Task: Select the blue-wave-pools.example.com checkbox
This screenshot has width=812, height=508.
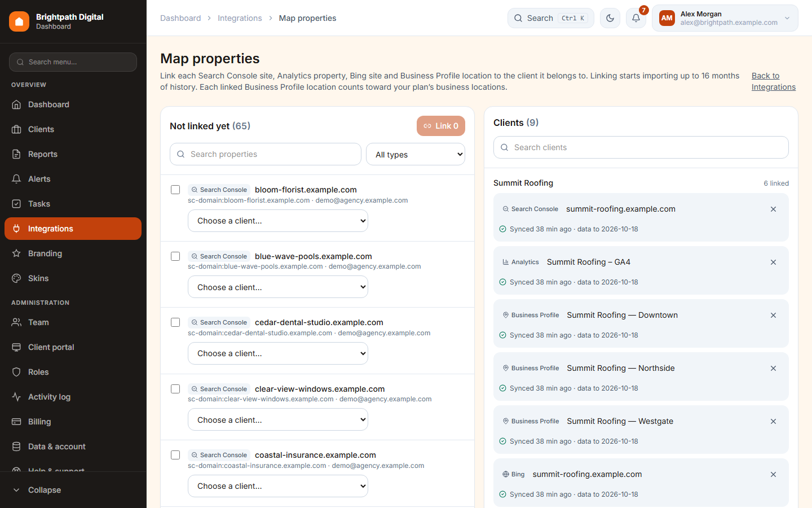Action: pos(175,256)
